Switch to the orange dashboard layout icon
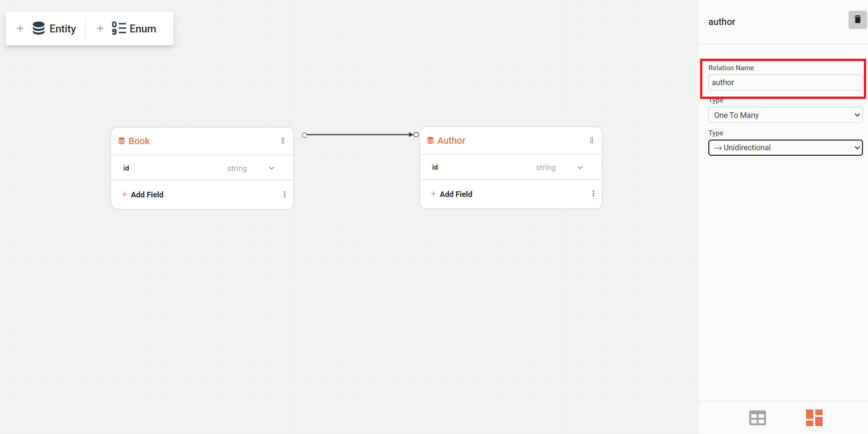Screen dimensions: 868x434 [x=814, y=418]
